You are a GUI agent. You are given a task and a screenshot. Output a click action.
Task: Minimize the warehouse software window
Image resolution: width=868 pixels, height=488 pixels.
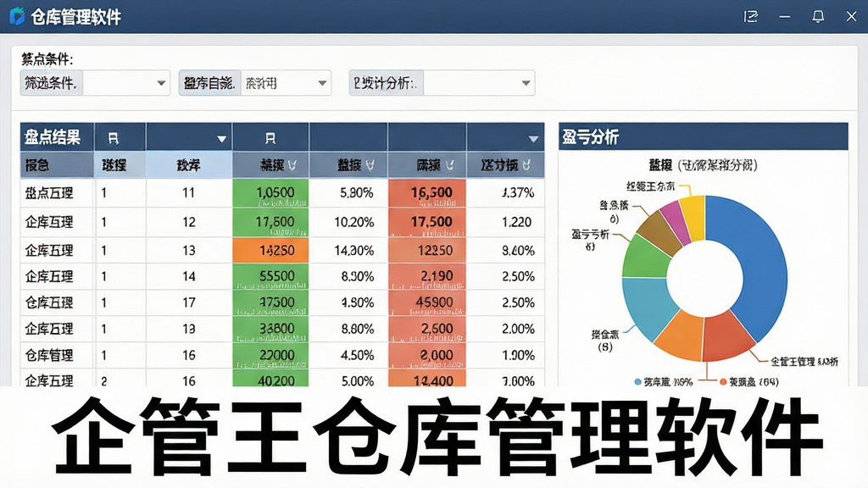[784, 17]
